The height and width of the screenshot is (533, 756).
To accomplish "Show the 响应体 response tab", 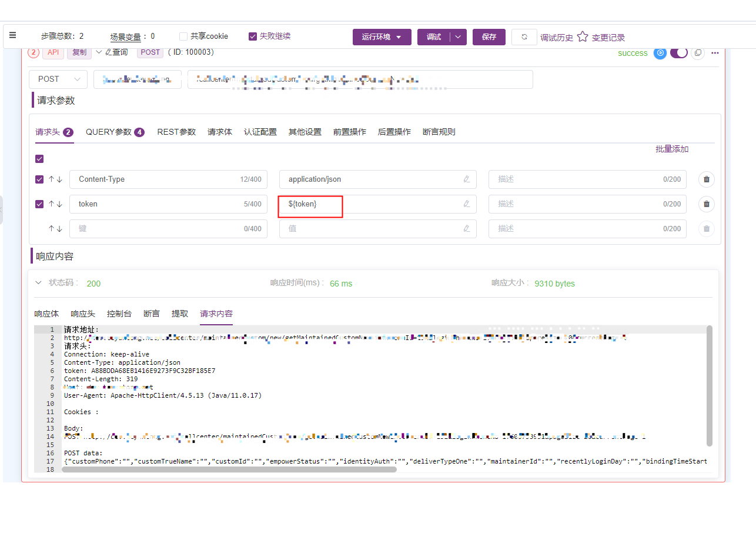I will [46, 314].
